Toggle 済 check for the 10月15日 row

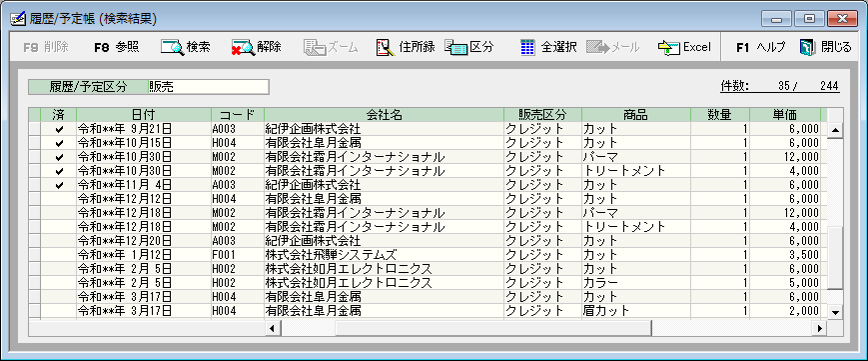[59, 143]
